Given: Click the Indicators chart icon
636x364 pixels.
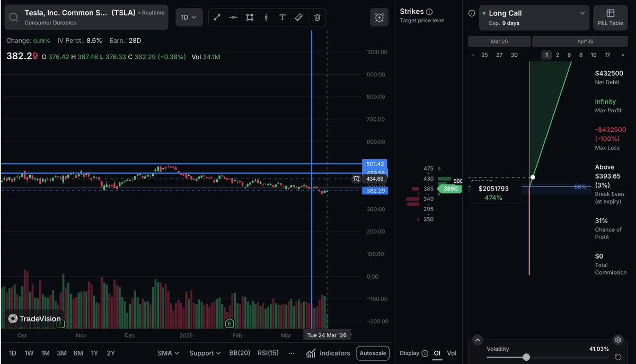Looking at the screenshot, I should coord(311,353).
